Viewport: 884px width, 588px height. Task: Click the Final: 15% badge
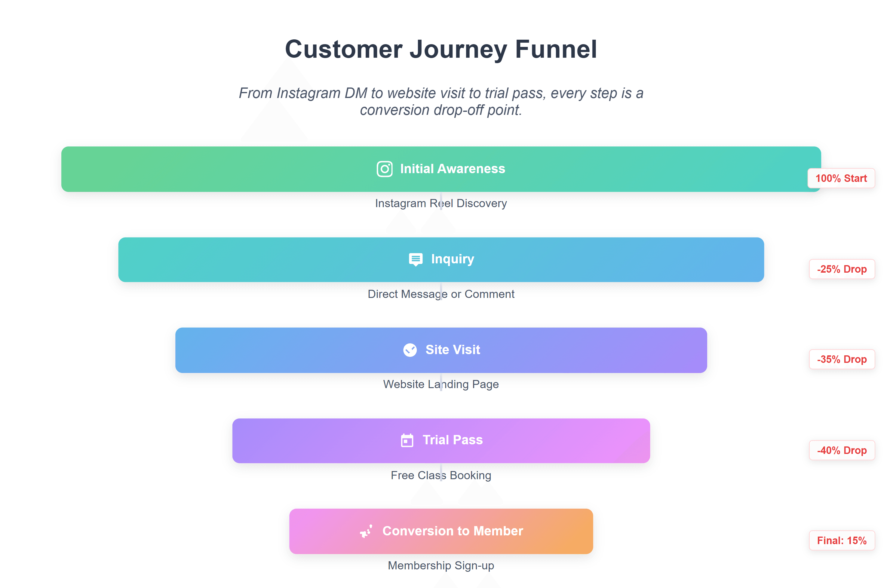coord(842,541)
